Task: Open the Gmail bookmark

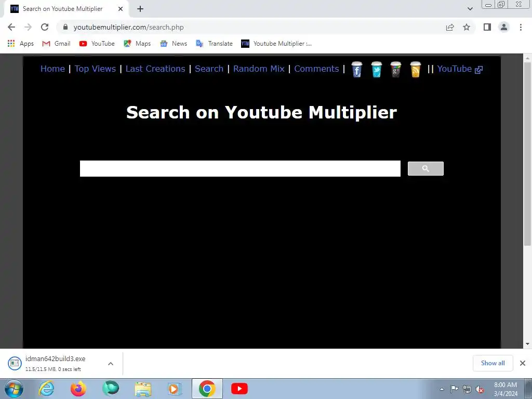Action: click(x=56, y=44)
